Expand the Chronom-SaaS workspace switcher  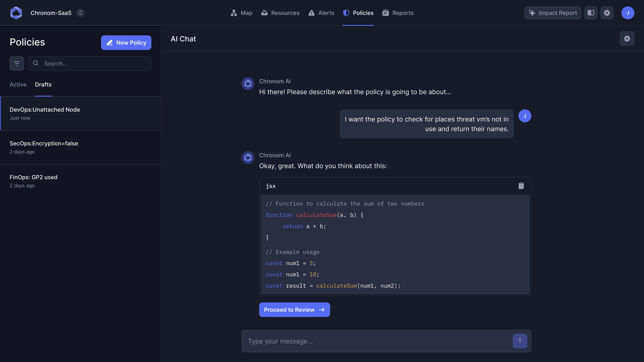pos(80,13)
